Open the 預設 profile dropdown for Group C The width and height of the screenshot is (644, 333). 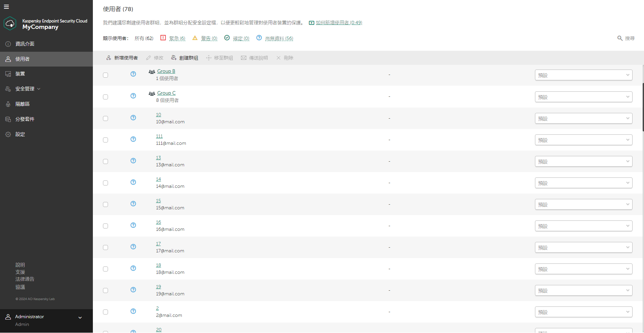click(584, 97)
